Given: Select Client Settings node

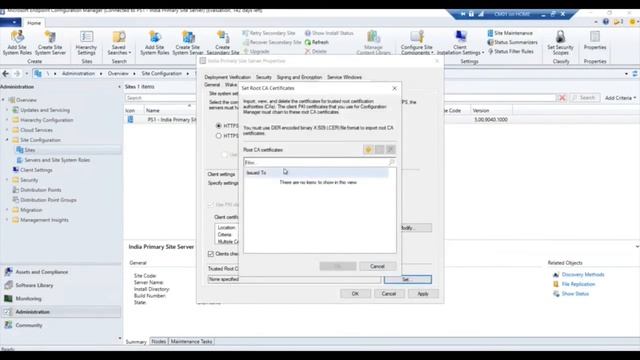Looking at the screenshot, I should pyautogui.click(x=32, y=170).
